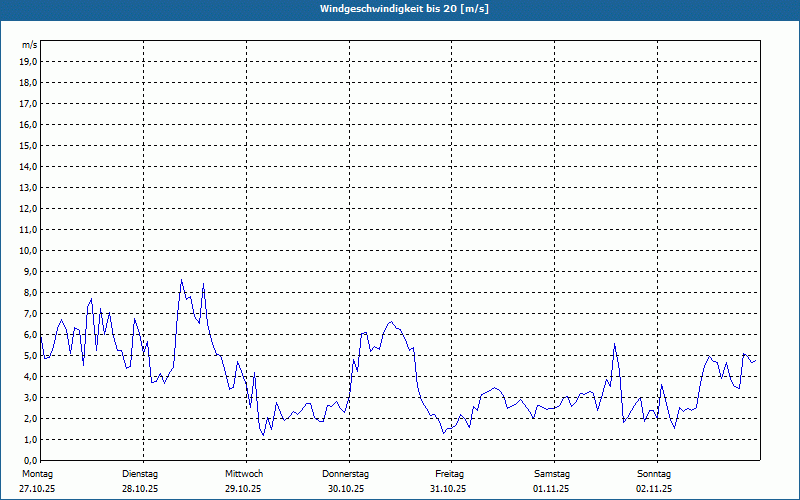Click the Samstag day label
Viewport: 800px width, 500px height.
(552, 474)
